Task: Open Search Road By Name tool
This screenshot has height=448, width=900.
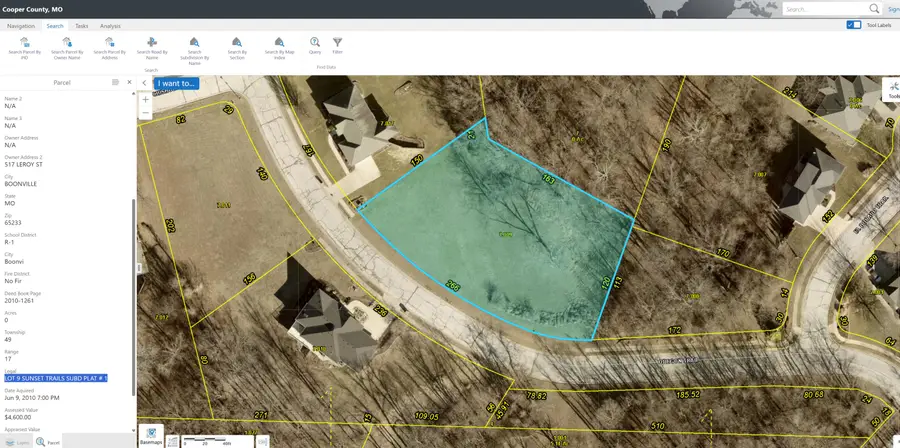Action: pos(152,47)
